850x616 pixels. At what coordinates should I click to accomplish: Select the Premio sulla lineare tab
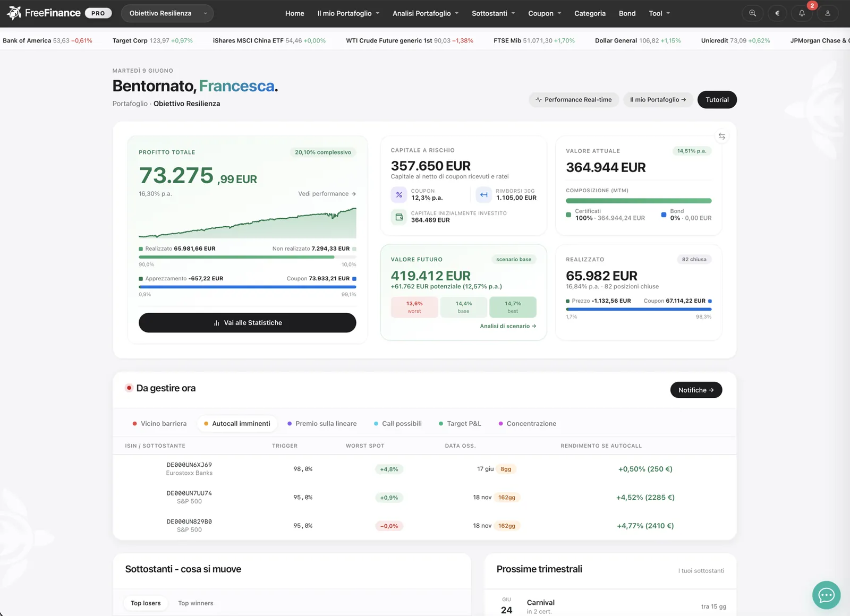point(322,424)
